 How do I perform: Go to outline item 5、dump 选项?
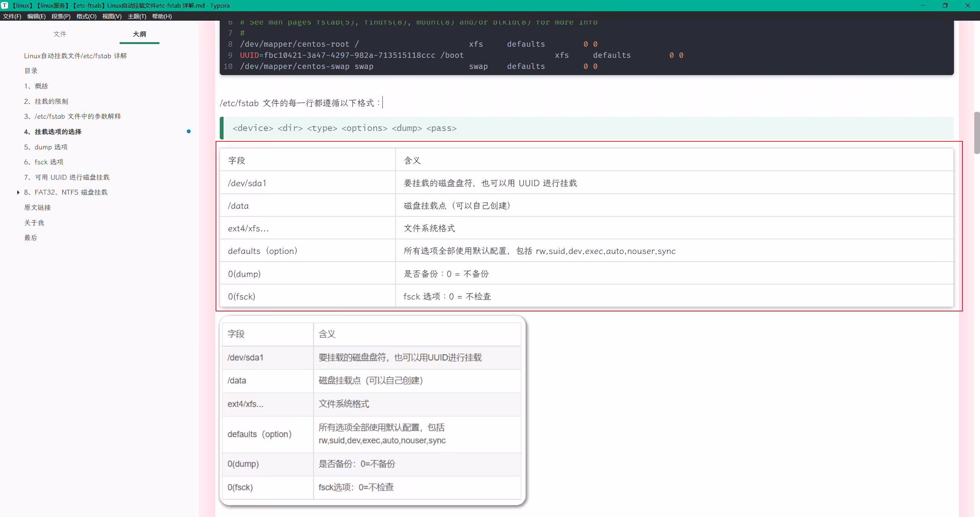pos(46,147)
